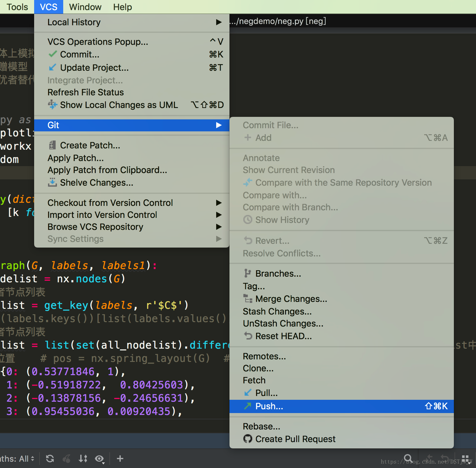Click the Show History clock icon
Screen dimensions: 476x468
pos(248,219)
